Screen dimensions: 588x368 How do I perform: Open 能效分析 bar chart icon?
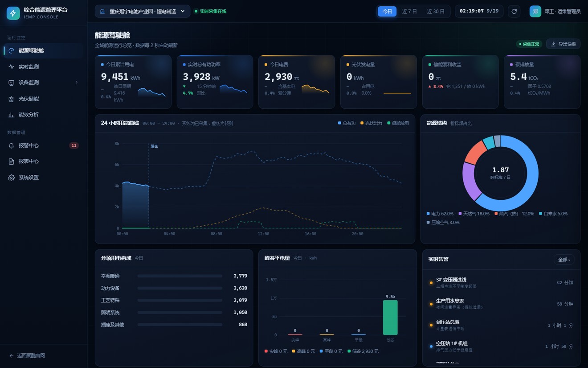click(x=12, y=115)
